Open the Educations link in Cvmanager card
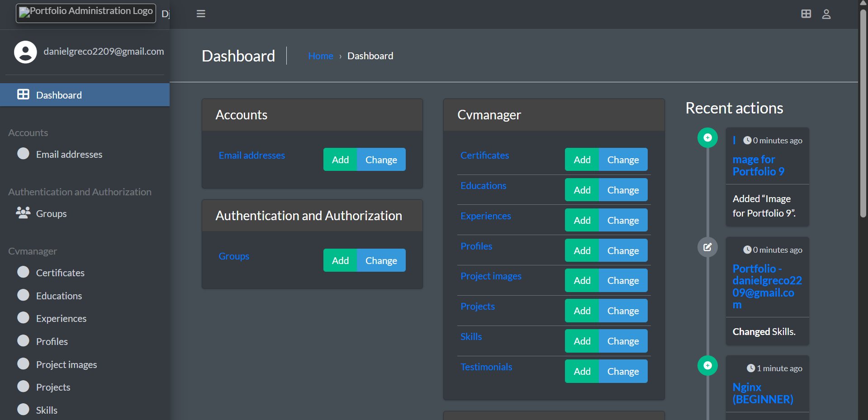The height and width of the screenshot is (420, 868). pyautogui.click(x=483, y=185)
